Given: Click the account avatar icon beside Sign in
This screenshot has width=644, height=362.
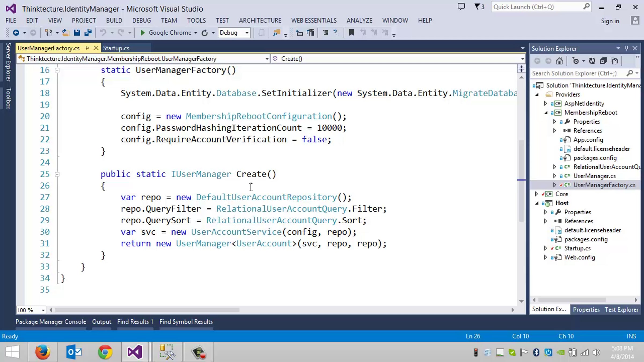Looking at the screenshot, I should click(635, 21).
